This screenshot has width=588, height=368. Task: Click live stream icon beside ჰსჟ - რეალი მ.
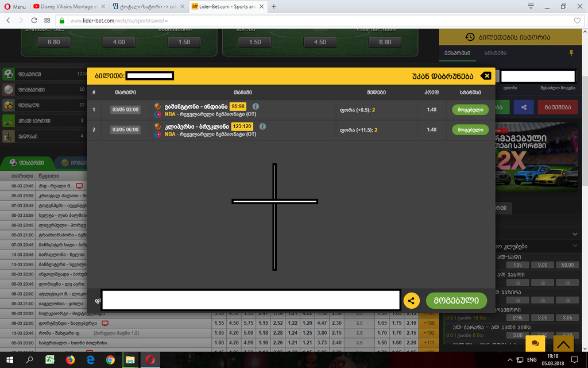(x=79, y=186)
